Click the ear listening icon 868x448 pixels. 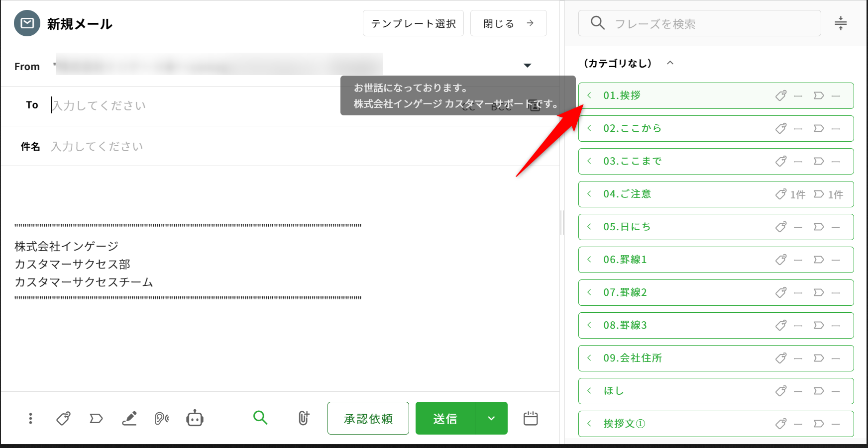[162, 419]
